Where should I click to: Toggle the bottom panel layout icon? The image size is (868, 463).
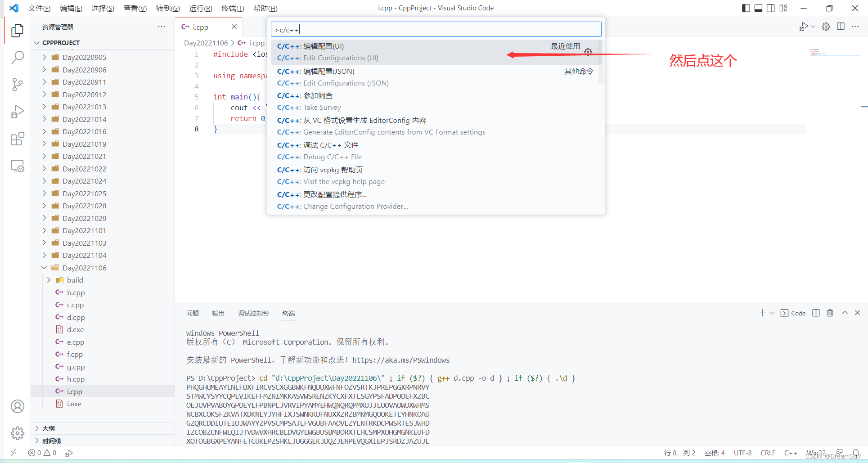point(758,8)
